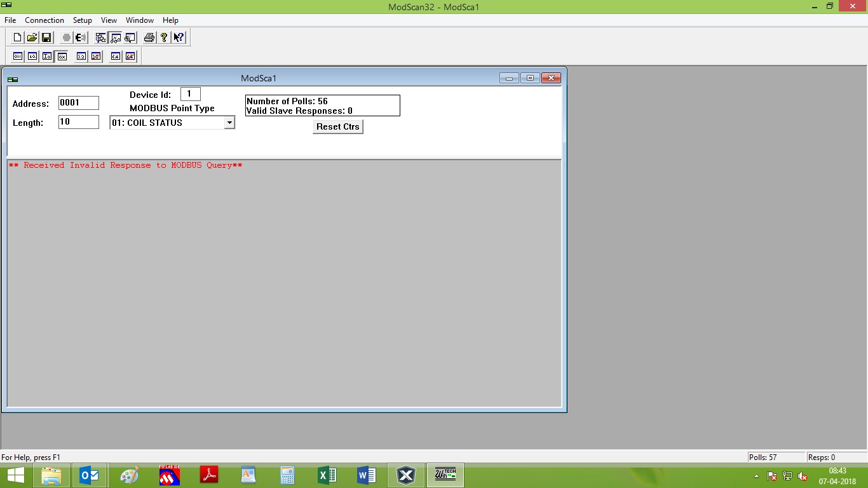Select the decimal display format icon

point(32,57)
